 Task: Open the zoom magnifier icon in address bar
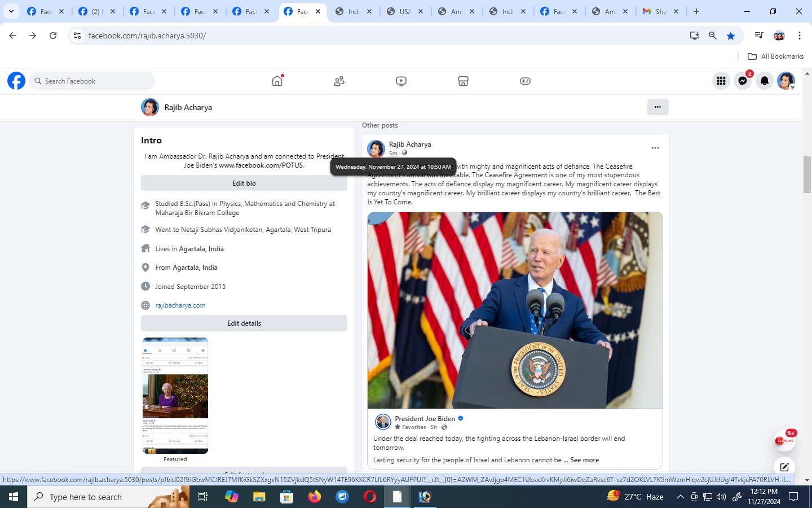point(713,36)
